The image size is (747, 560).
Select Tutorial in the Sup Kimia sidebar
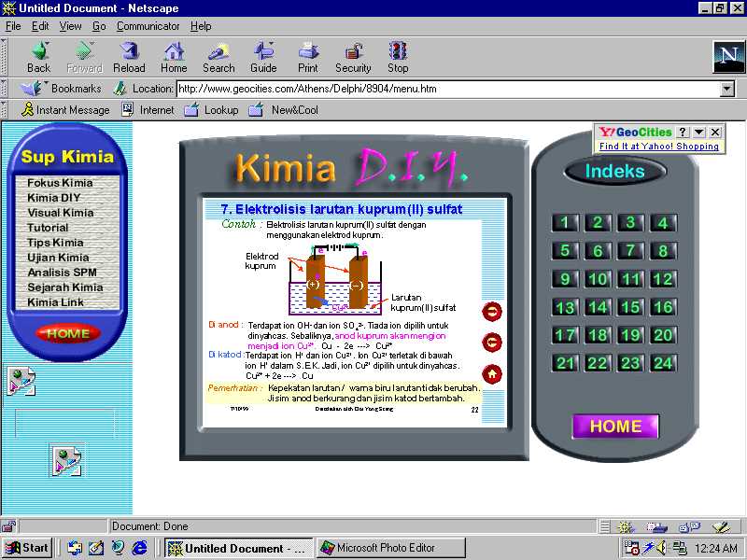click(48, 228)
